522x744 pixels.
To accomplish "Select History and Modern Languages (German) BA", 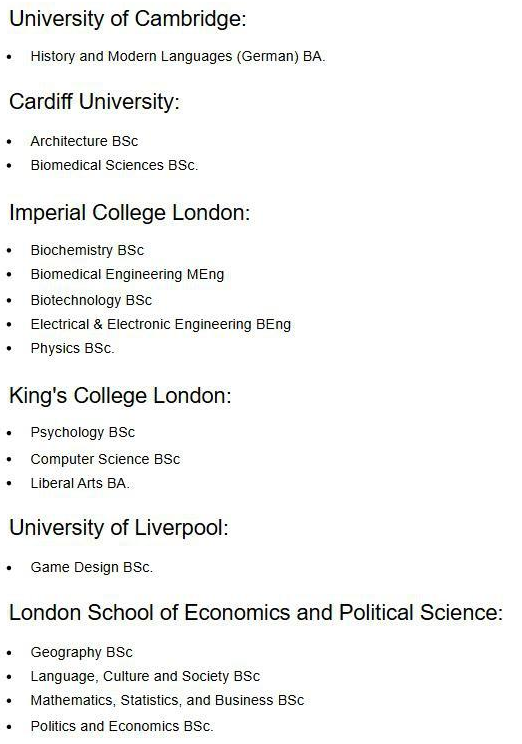I will click(x=178, y=56).
